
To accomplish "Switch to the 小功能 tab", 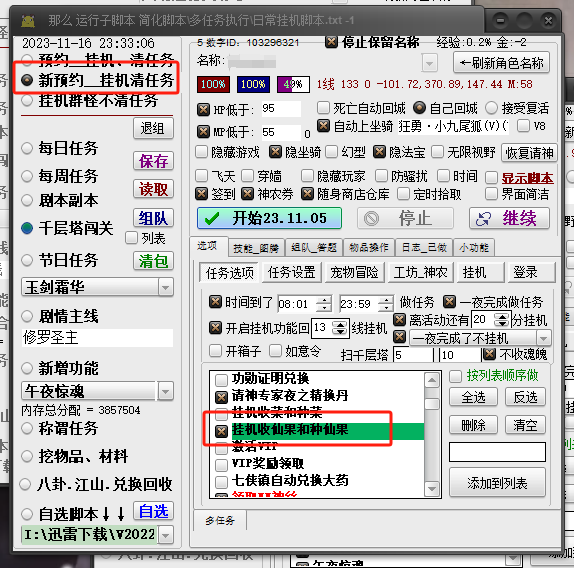I will (x=474, y=248).
